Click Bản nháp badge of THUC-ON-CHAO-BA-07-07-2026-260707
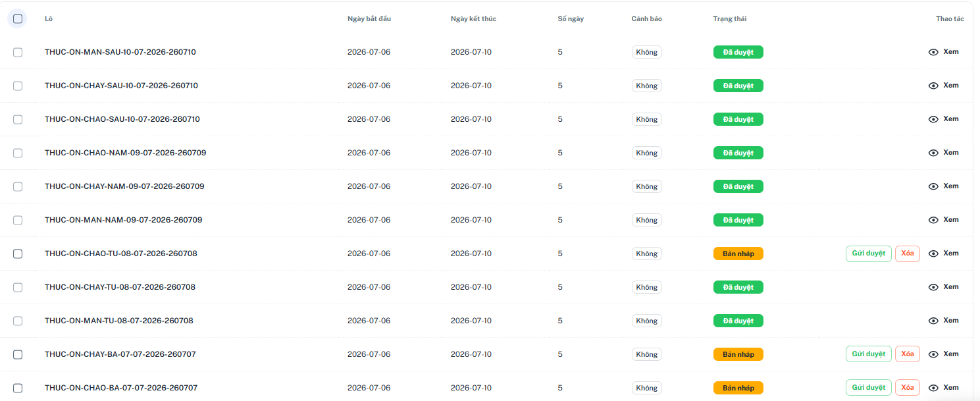 pyautogui.click(x=738, y=388)
